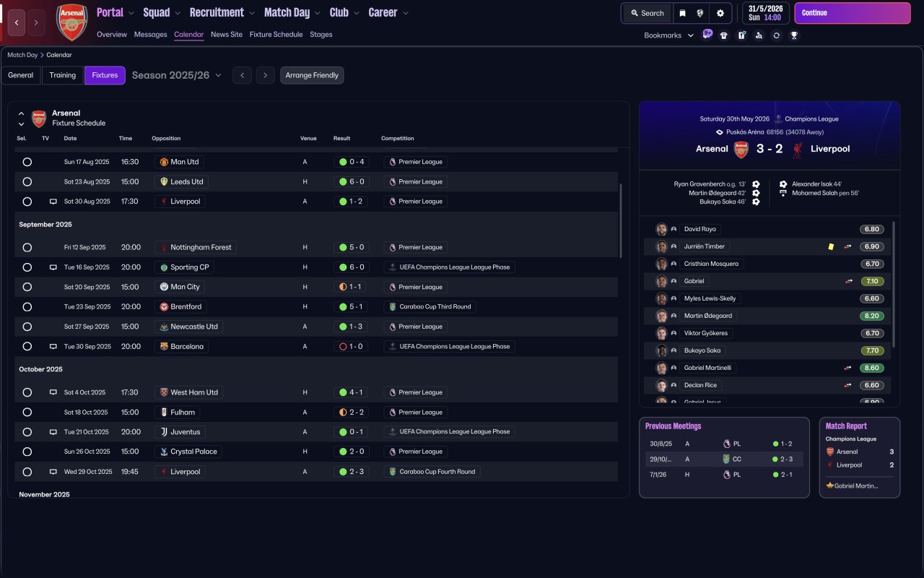Click the fixture list vertical scrollbar
This screenshot has width=924, height=578.
click(621, 220)
